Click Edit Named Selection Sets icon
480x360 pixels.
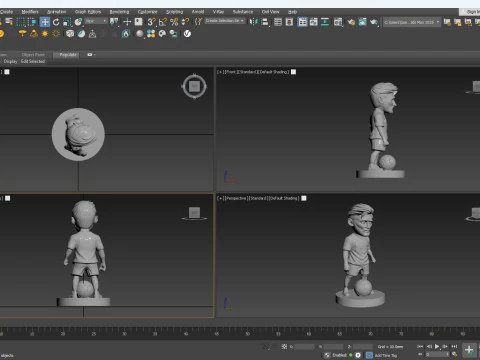tap(198, 22)
